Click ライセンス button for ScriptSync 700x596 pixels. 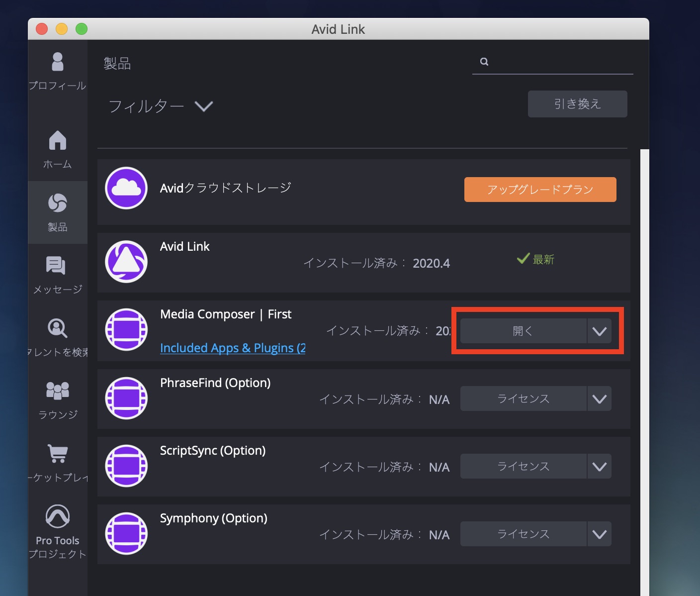pos(524,466)
